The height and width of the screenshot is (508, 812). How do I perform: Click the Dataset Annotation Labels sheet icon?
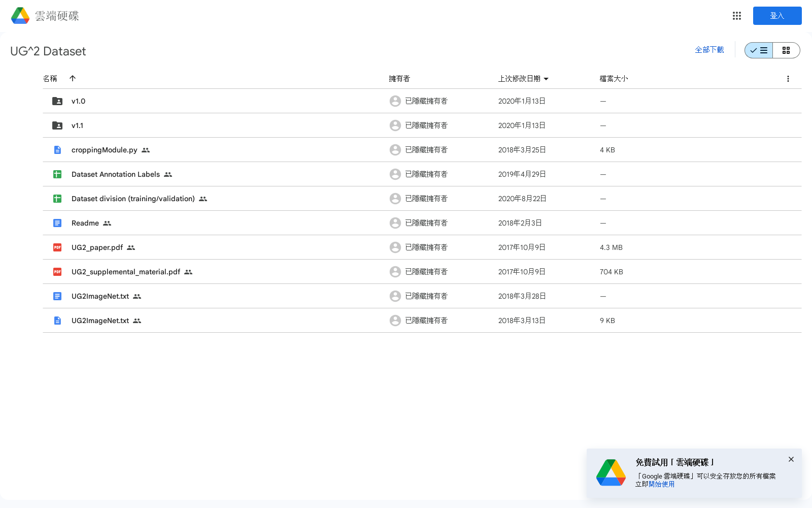pyautogui.click(x=57, y=174)
